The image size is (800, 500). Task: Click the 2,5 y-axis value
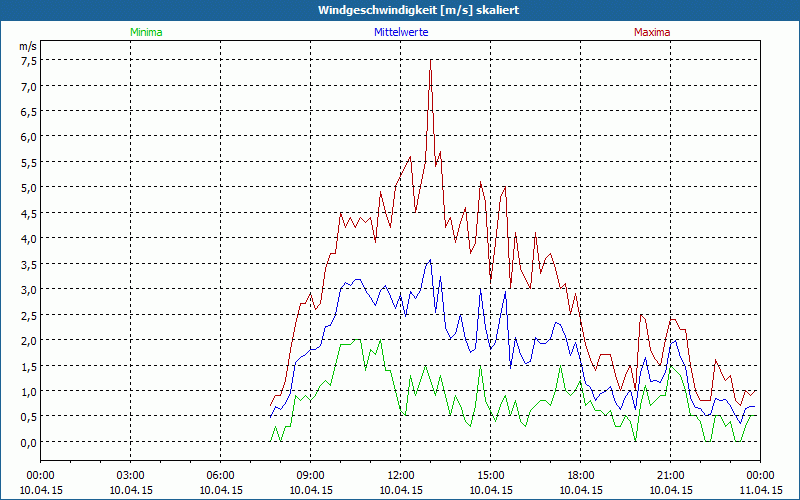[29, 315]
